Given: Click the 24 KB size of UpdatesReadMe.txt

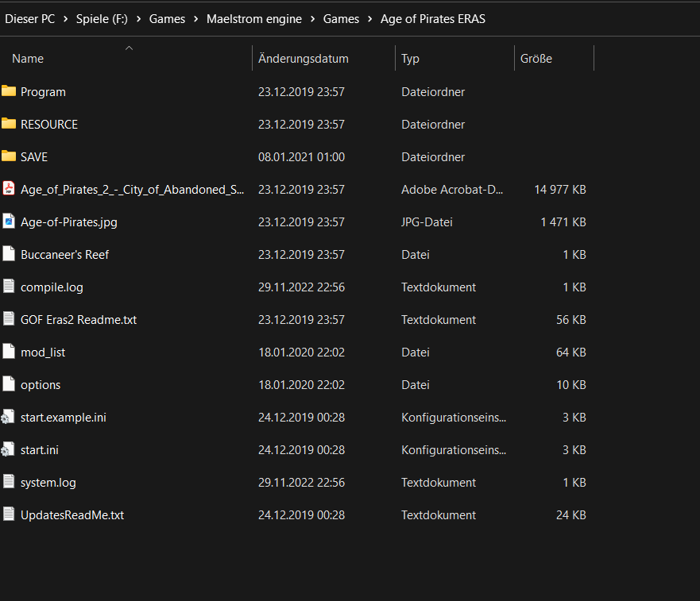Looking at the screenshot, I should [571, 515].
